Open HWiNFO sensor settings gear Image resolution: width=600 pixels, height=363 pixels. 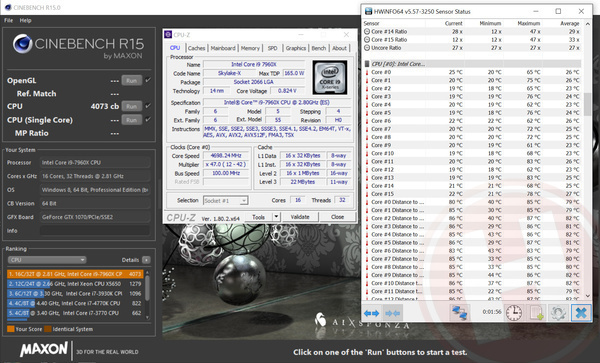(x=558, y=313)
